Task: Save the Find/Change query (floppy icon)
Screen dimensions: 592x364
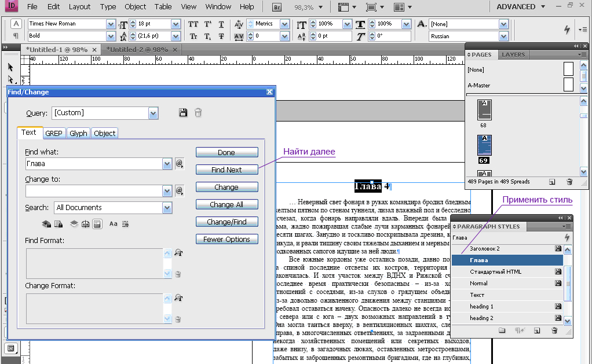Action: click(x=183, y=112)
